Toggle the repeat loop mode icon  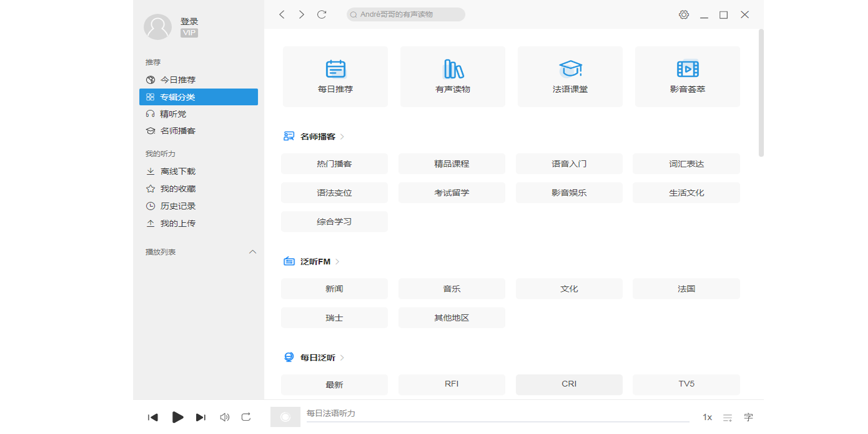pyautogui.click(x=246, y=417)
